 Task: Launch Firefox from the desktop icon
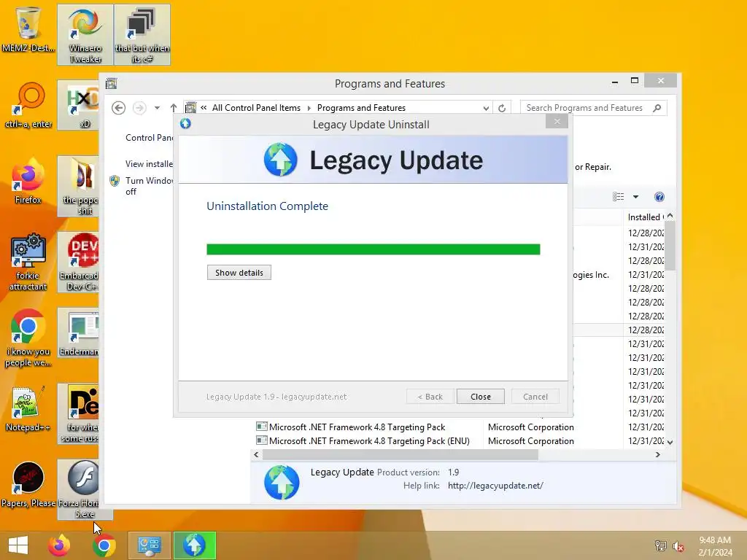(28, 181)
